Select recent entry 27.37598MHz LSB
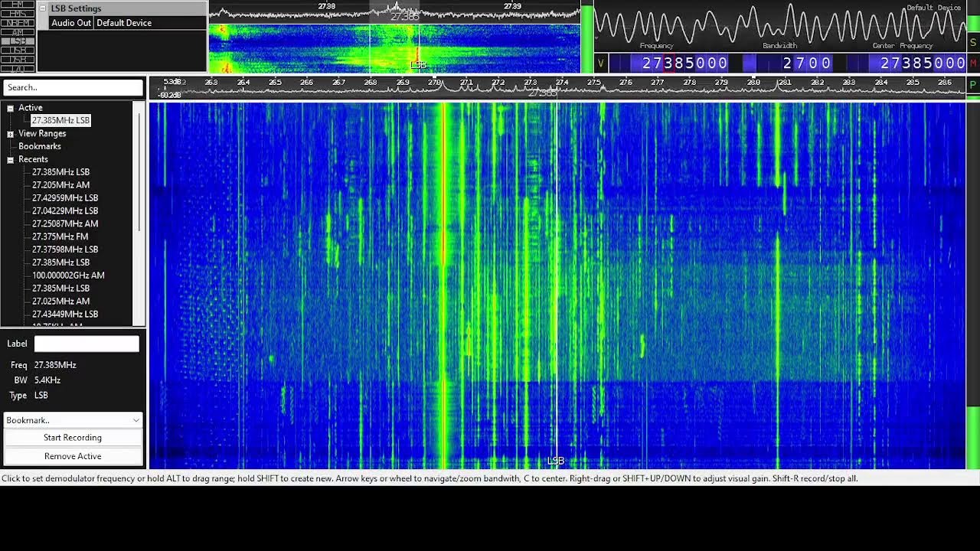Screen dimensions: 980x551 [x=65, y=249]
